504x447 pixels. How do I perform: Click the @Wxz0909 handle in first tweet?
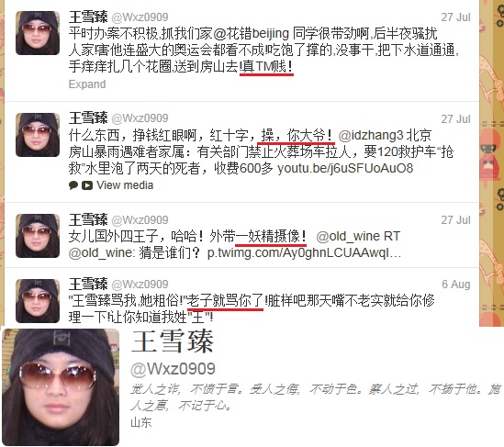[x=140, y=17]
